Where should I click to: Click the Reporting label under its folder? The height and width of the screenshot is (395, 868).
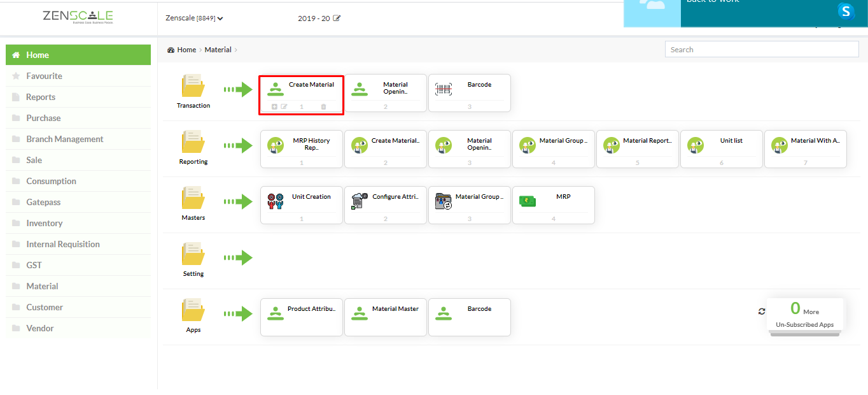click(193, 162)
